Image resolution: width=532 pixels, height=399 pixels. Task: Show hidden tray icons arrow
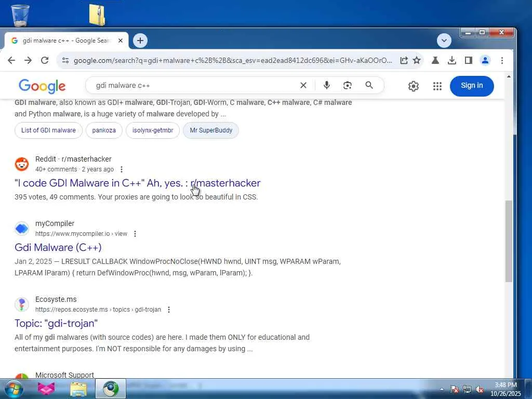coord(442,389)
